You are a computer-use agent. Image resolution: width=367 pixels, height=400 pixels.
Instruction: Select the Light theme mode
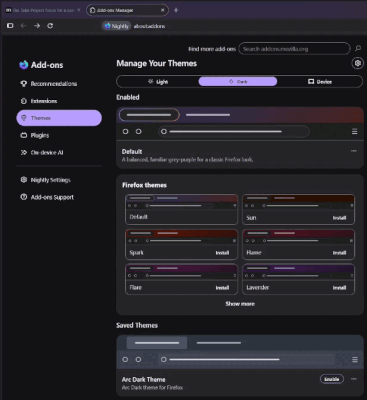[158, 82]
